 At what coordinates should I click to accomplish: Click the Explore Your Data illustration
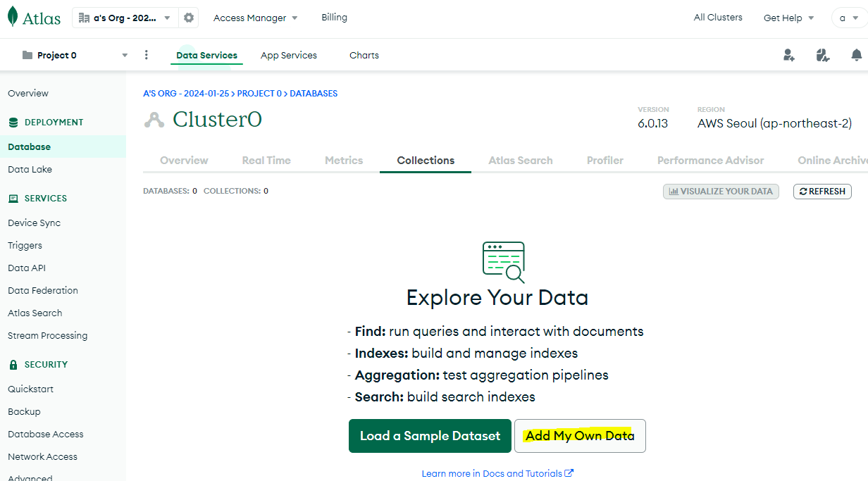pyautogui.click(x=503, y=261)
